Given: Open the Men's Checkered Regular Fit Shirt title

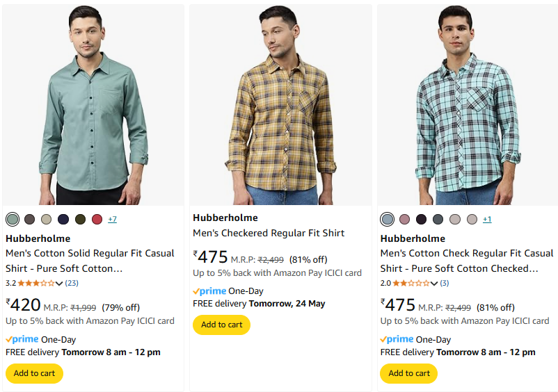Looking at the screenshot, I should [x=269, y=233].
